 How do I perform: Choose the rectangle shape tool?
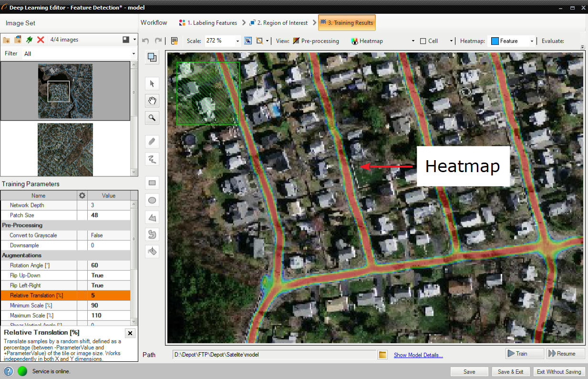(x=152, y=183)
